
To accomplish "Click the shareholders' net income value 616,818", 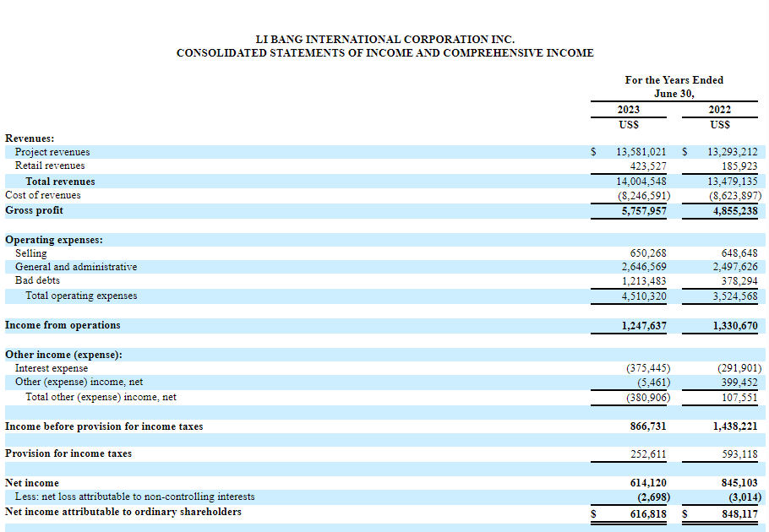I will coord(648,514).
